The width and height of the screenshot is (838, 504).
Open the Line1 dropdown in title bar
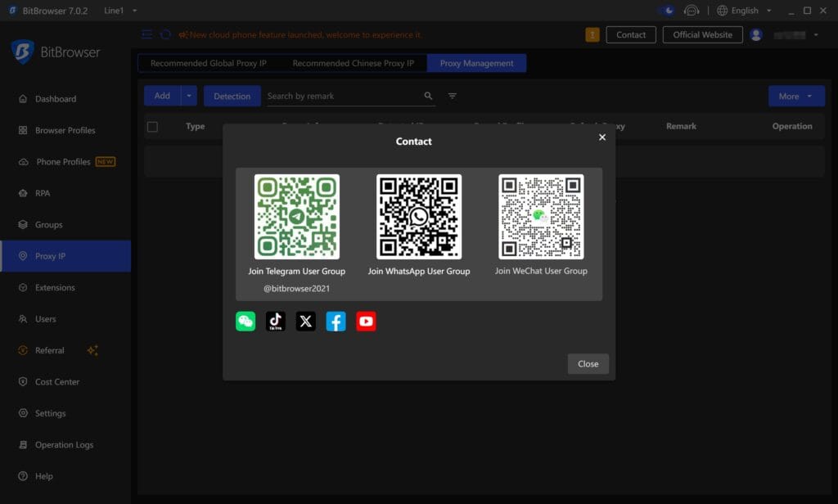pyautogui.click(x=121, y=10)
